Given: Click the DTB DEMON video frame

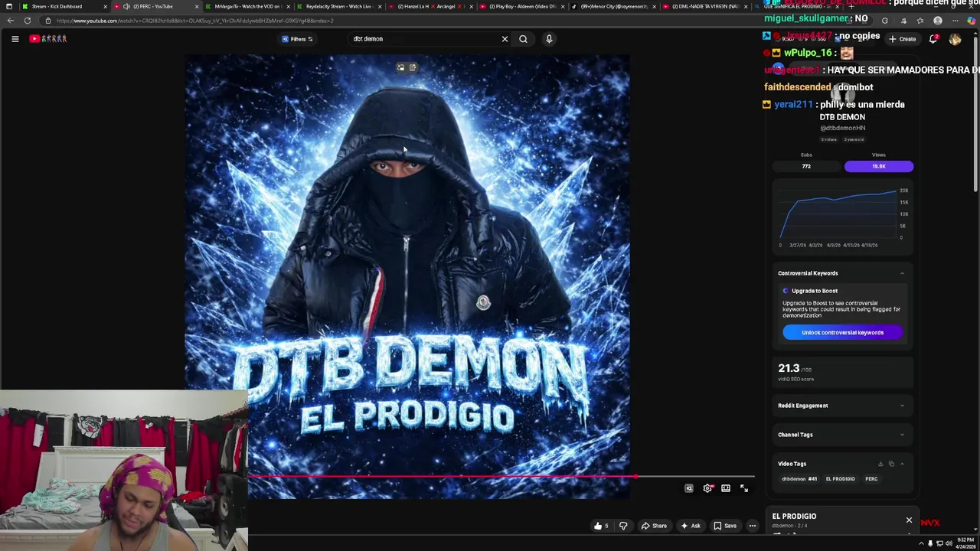Looking at the screenshot, I should coord(407,276).
